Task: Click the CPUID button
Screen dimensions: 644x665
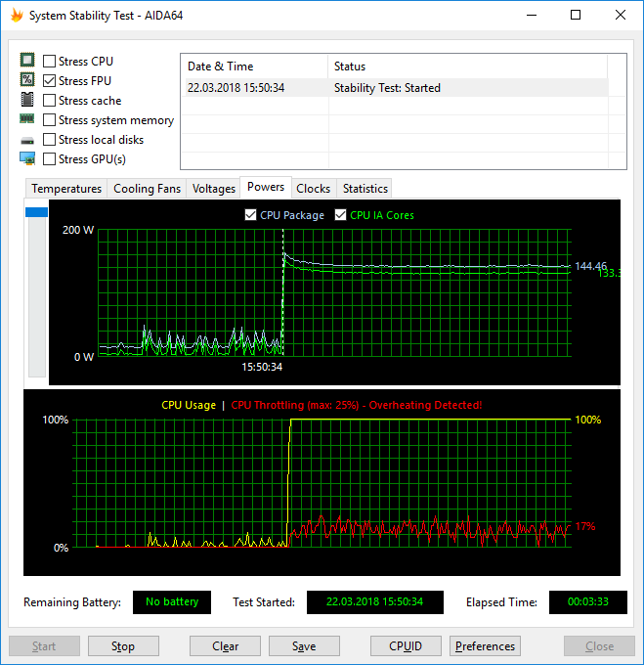Action: (406, 645)
